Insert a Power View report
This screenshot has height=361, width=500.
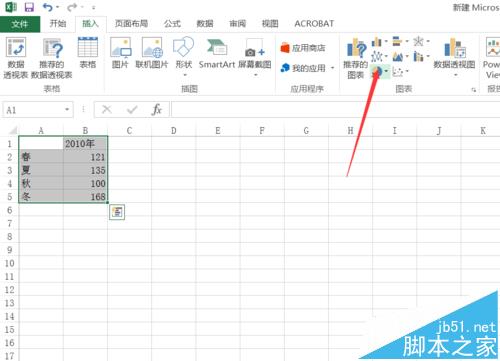(492, 58)
